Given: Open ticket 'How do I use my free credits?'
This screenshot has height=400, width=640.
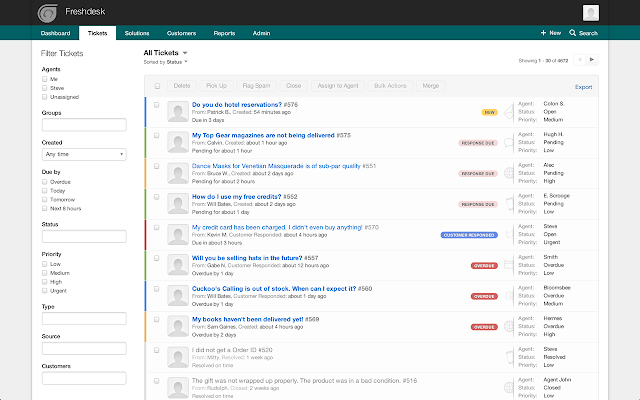Looking at the screenshot, I should tap(237, 196).
